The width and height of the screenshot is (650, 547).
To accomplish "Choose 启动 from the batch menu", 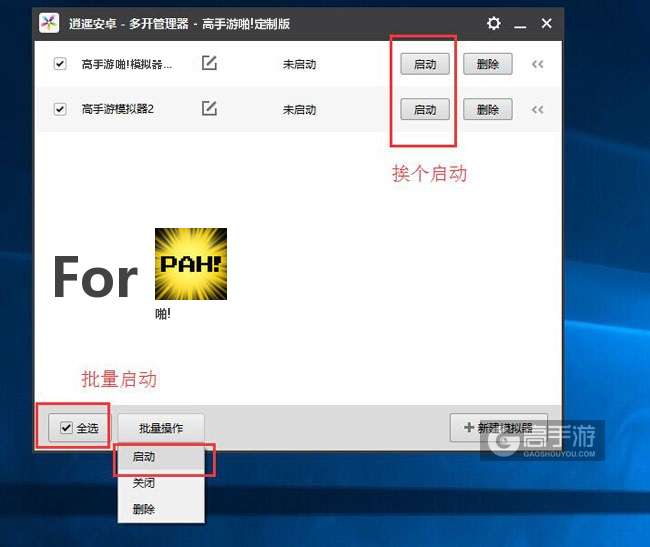I will (x=161, y=457).
